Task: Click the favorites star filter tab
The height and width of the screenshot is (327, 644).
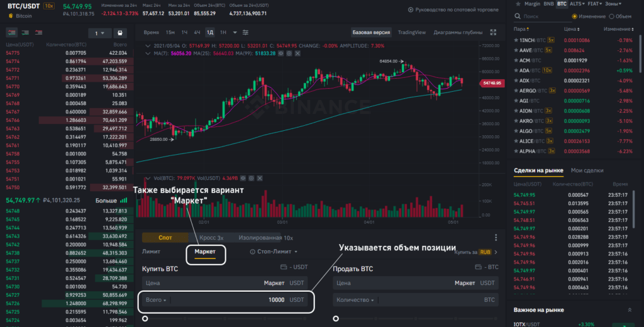Action: point(518,4)
